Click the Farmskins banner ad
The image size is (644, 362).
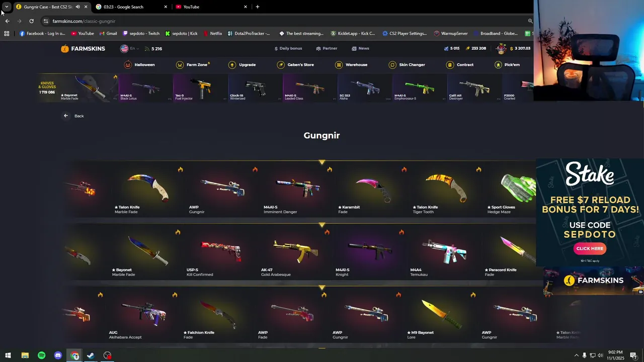593,281
